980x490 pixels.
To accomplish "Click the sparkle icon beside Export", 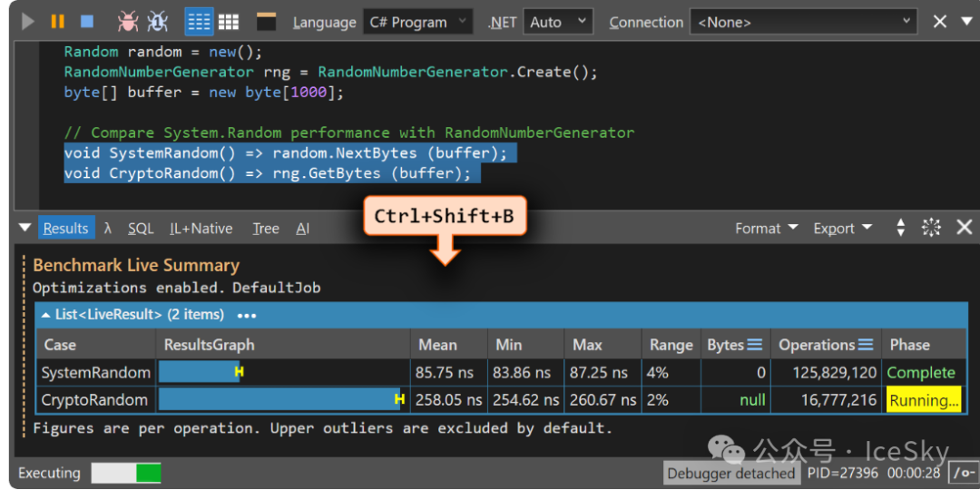I will [x=931, y=228].
